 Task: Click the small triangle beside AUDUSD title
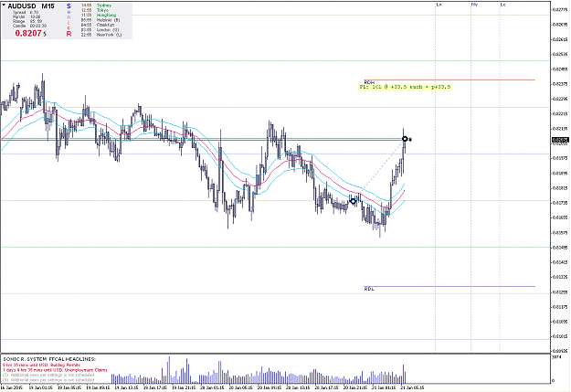[x=4, y=5]
